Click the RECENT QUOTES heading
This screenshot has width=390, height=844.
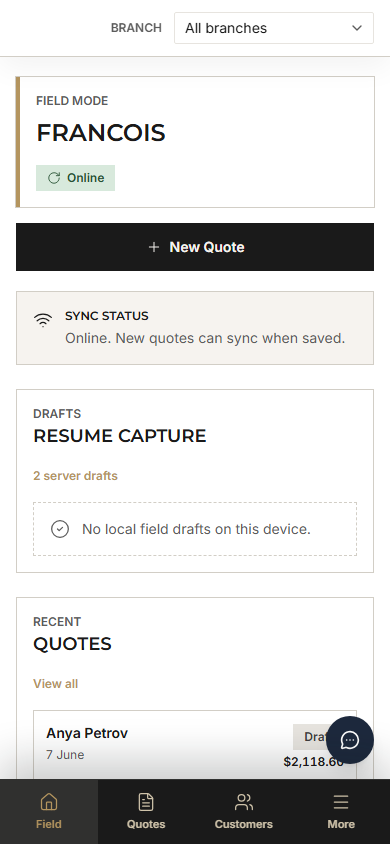tap(72, 635)
